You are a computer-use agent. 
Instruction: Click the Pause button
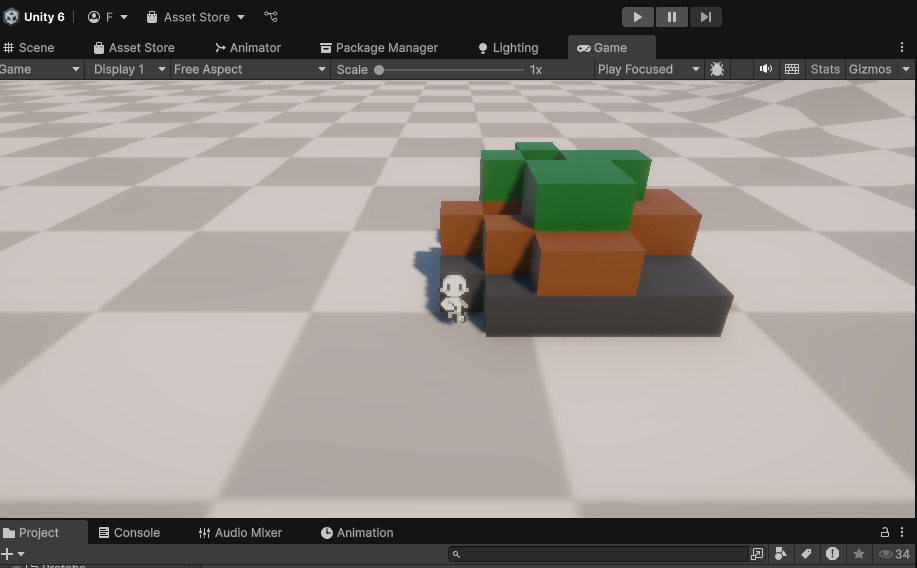(x=671, y=17)
